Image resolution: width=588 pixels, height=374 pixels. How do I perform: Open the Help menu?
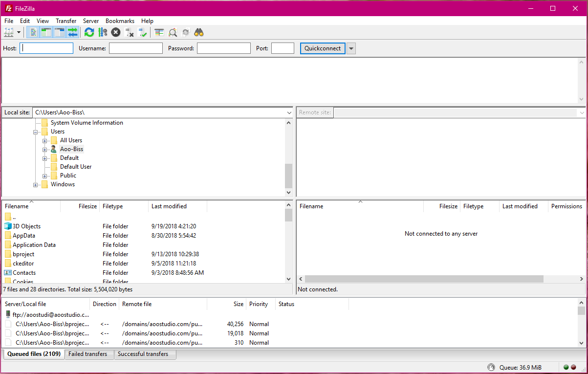[147, 21]
